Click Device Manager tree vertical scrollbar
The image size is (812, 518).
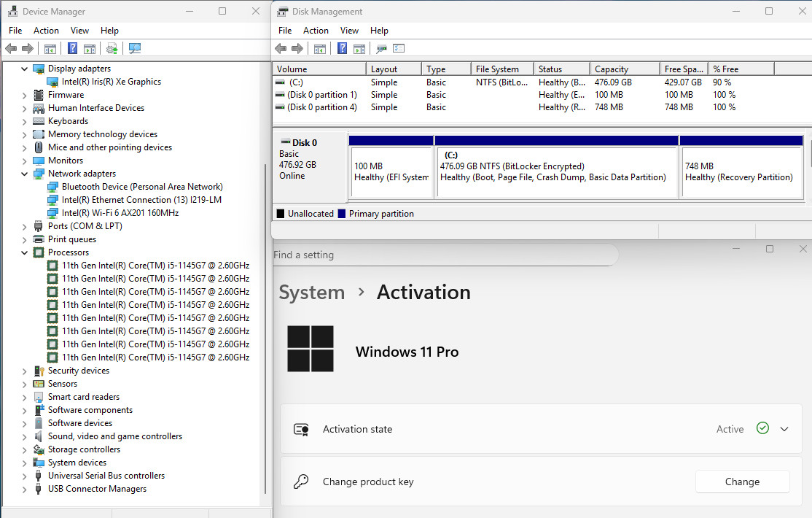pyautogui.click(x=265, y=328)
